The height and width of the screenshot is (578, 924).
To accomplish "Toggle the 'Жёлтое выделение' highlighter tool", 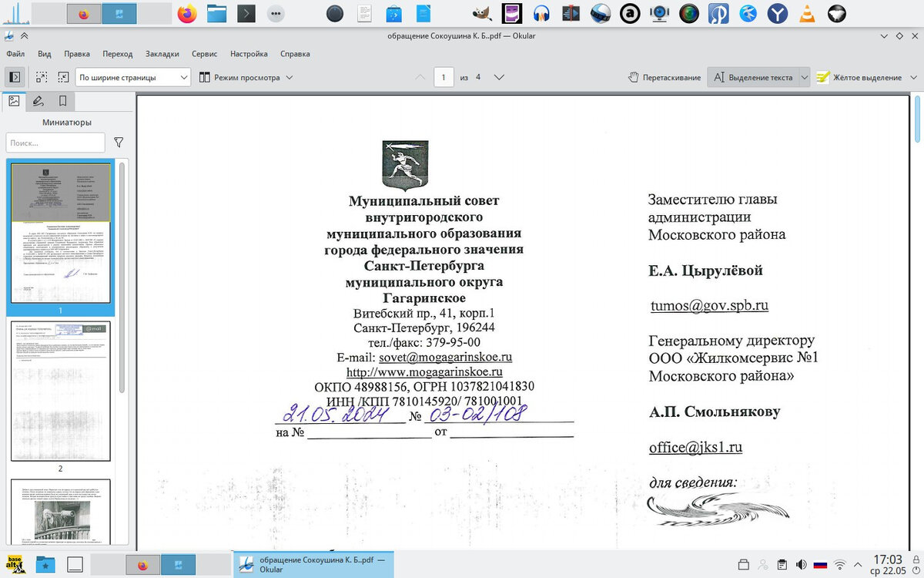I will pos(859,77).
